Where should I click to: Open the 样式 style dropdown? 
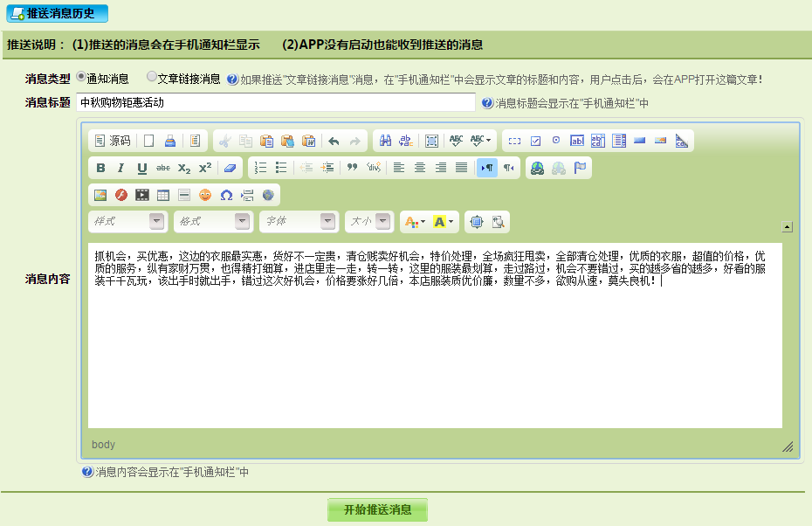click(127, 222)
